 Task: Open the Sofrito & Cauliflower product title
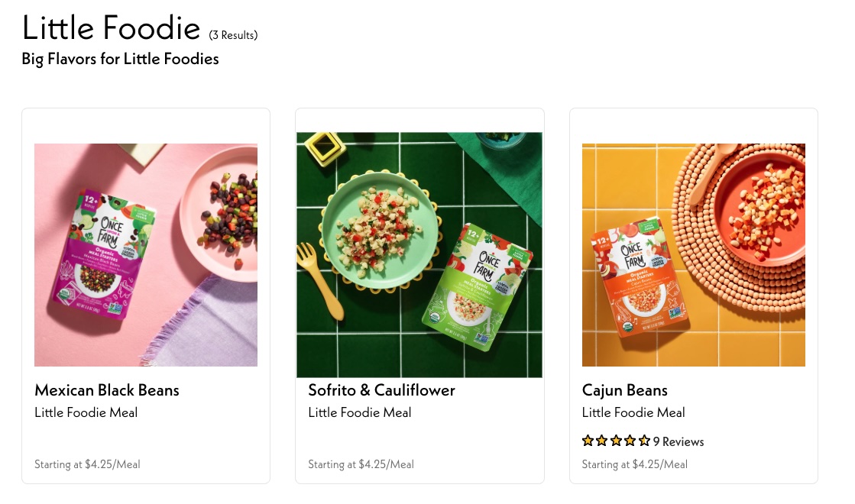point(381,390)
